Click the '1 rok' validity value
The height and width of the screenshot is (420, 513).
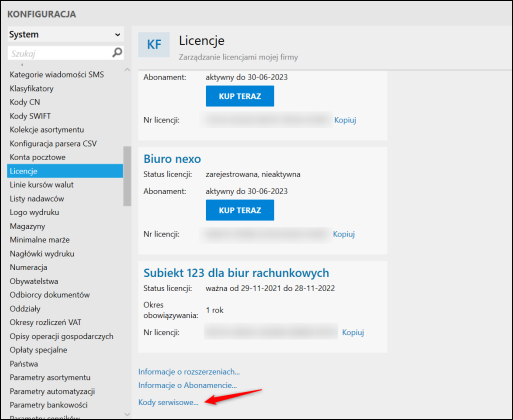click(215, 310)
